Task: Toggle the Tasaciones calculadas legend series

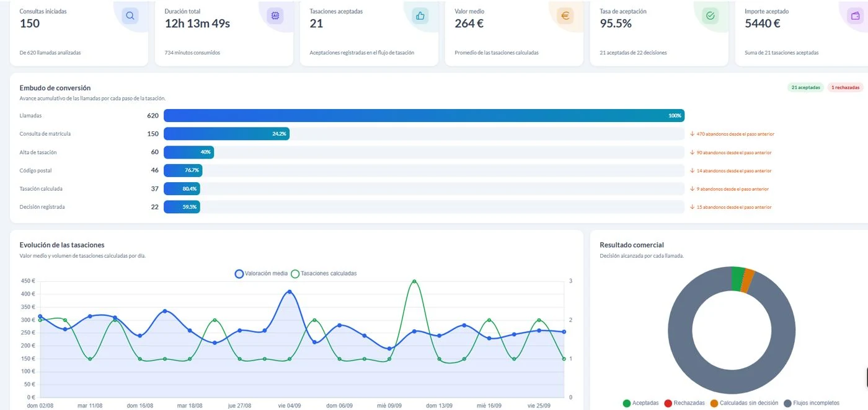Action: tap(324, 273)
